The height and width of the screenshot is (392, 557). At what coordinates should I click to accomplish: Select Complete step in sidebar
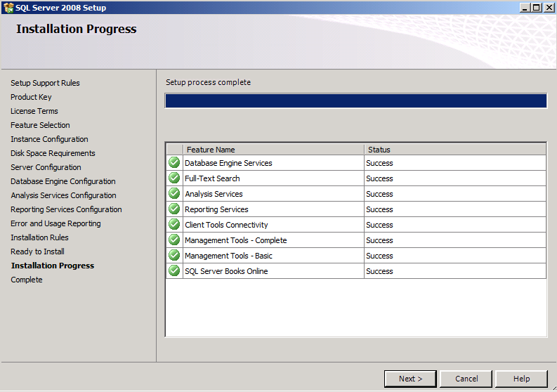coord(26,280)
